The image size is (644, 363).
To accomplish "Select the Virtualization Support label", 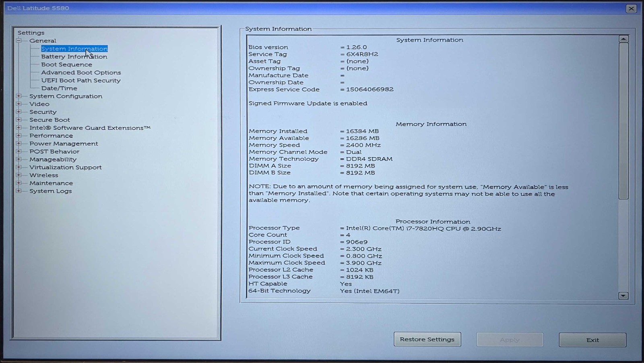I will pyautogui.click(x=66, y=167).
